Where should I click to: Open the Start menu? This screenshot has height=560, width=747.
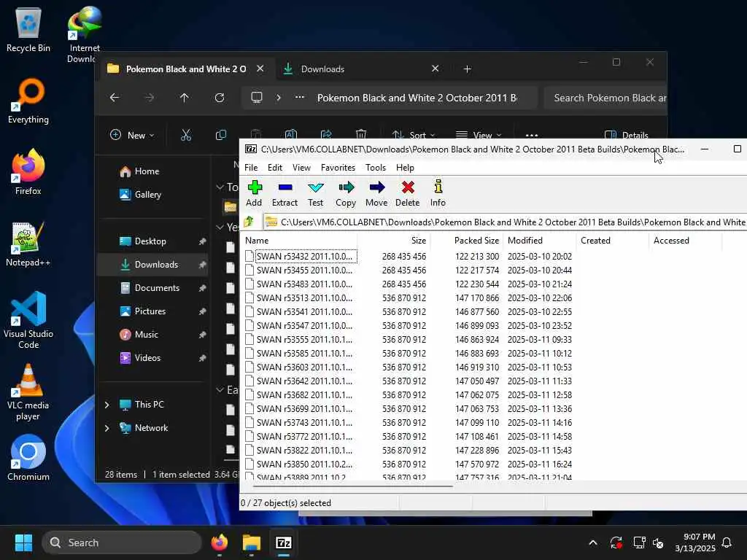point(23,542)
